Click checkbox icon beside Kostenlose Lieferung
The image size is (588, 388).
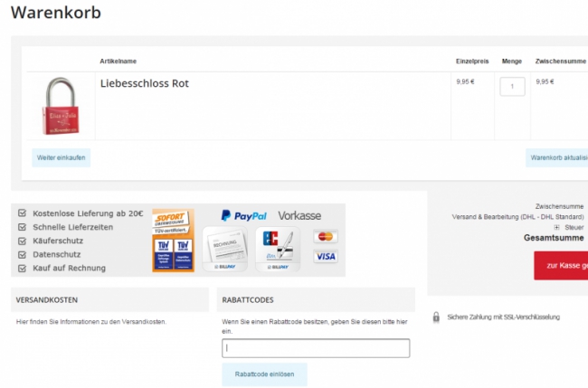pos(22,213)
